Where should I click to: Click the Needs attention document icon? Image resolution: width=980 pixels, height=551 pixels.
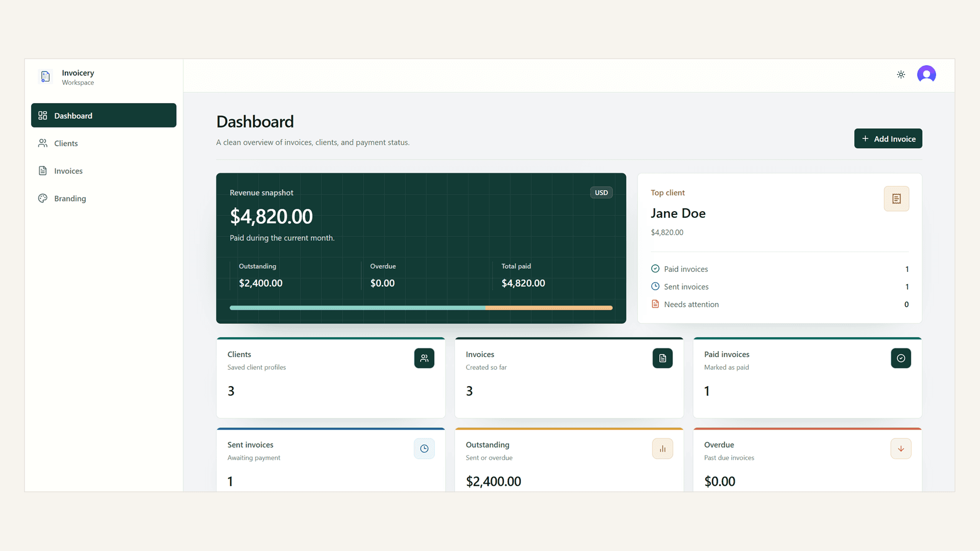(655, 304)
